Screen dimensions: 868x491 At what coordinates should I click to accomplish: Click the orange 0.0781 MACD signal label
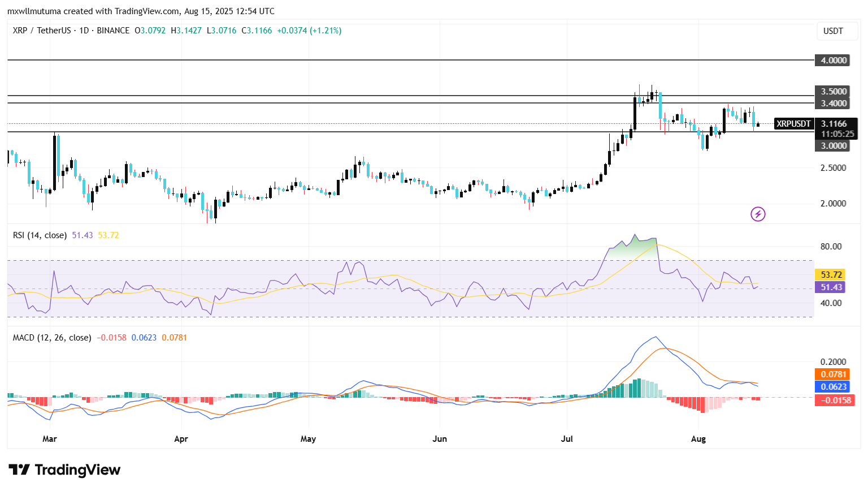pyautogui.click(x=832, y=374)
